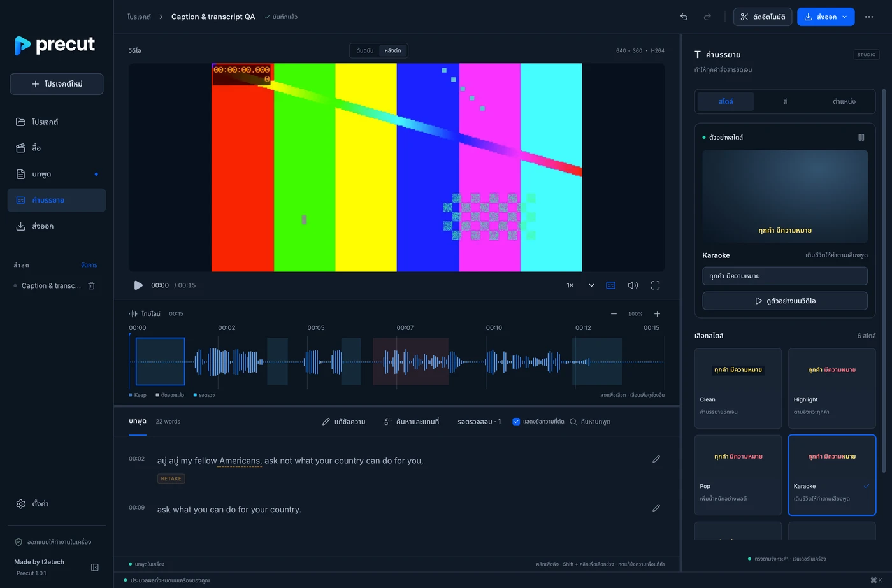Switch video view to ต้นฉบับ
The width and height of the screenshot is (892, 588).
365,51
